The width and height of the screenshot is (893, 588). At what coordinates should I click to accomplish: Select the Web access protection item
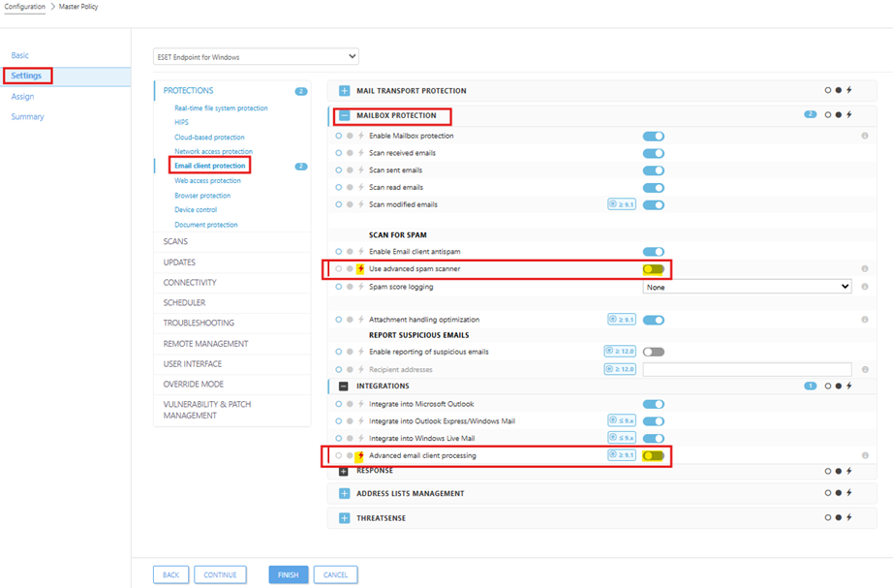coord(207,180)
